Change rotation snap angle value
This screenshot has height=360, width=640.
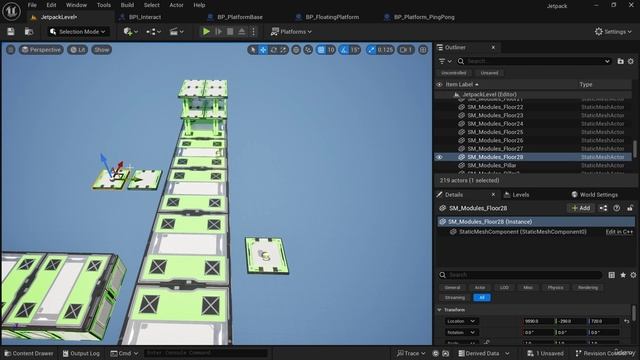click(x=355, y=50)
